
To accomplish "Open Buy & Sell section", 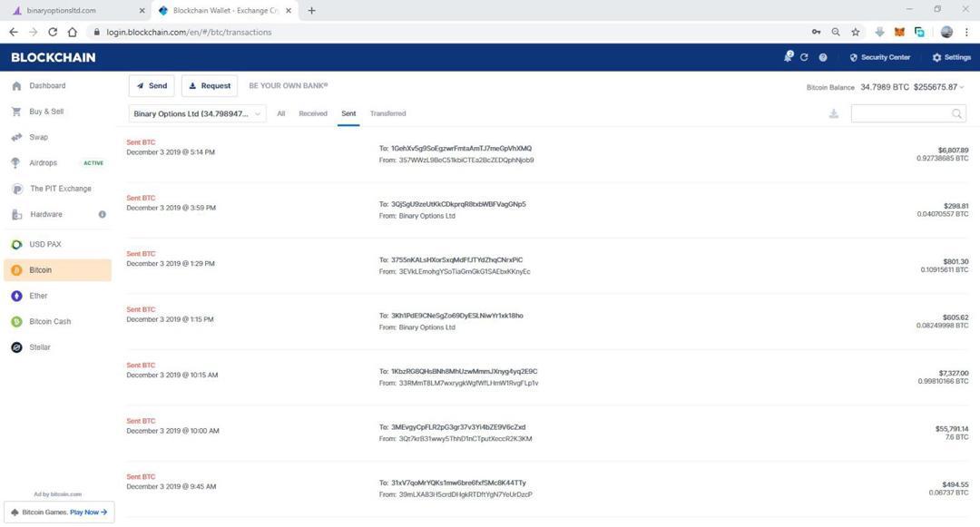I will coord(46,112).
